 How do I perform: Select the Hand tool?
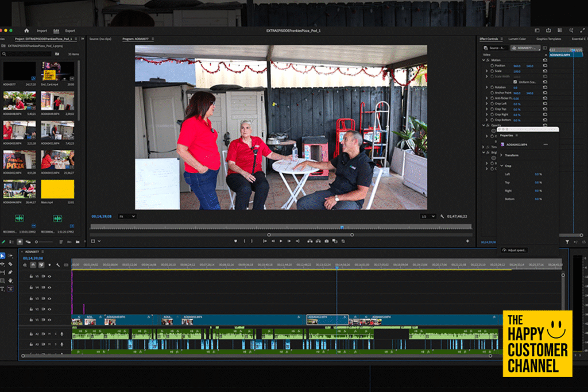point(10,280)
